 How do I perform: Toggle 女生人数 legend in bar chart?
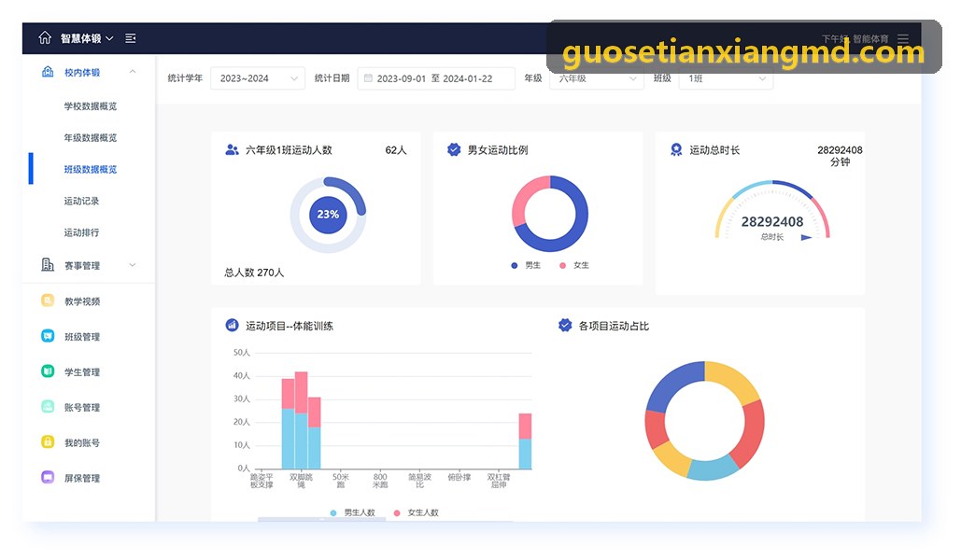click(417, 512)
